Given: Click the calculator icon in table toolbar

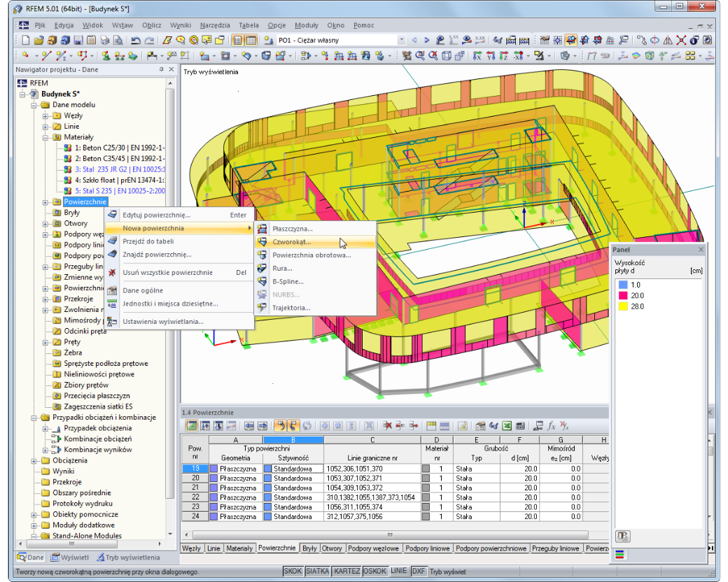Looking at the screenshot, I should click(520, 425).
